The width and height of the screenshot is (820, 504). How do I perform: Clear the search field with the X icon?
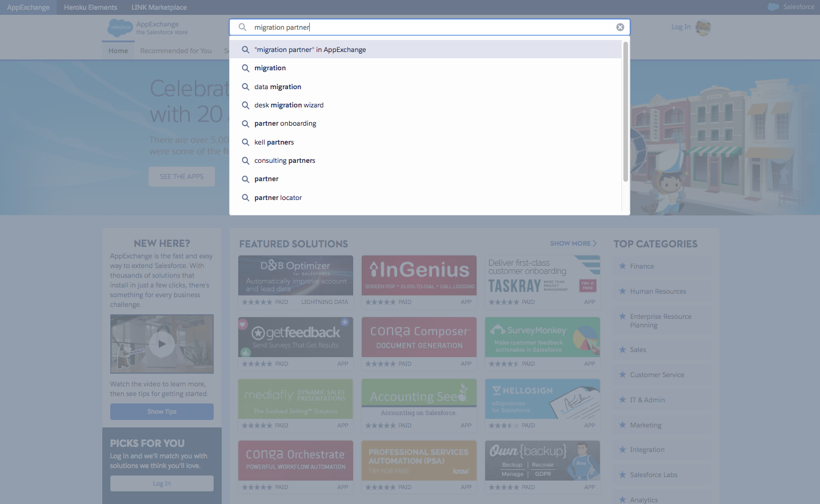click(620, 27)
